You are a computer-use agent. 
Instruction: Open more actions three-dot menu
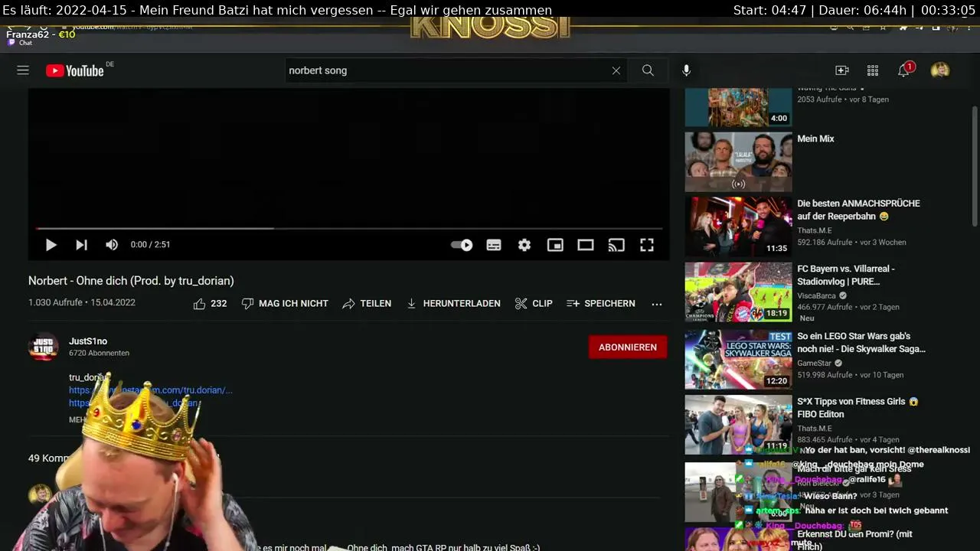click(657, 304)
